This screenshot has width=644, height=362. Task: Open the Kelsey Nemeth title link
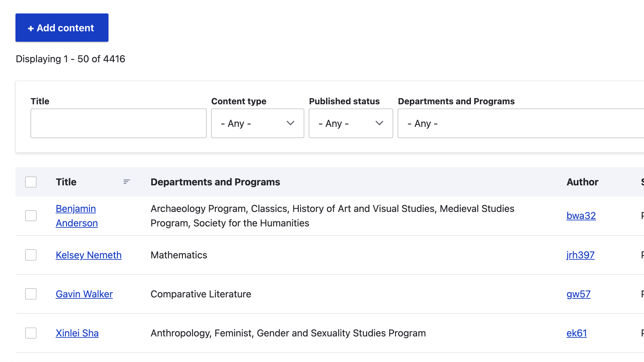click(x=89, y=255)
